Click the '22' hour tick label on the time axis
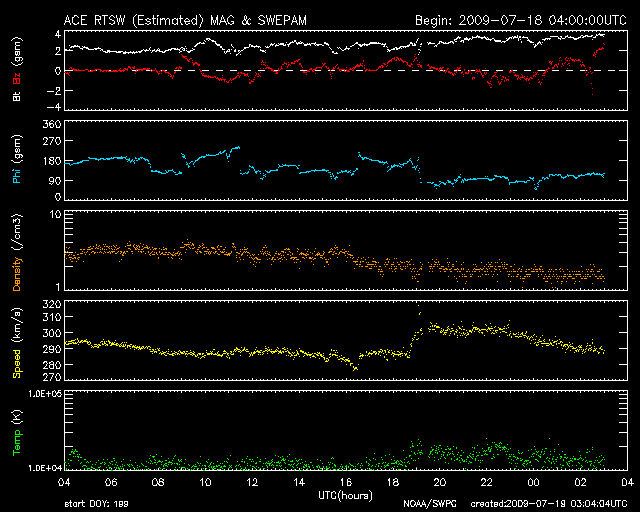The width and height of the screenshot is (640, 512). 487,483
